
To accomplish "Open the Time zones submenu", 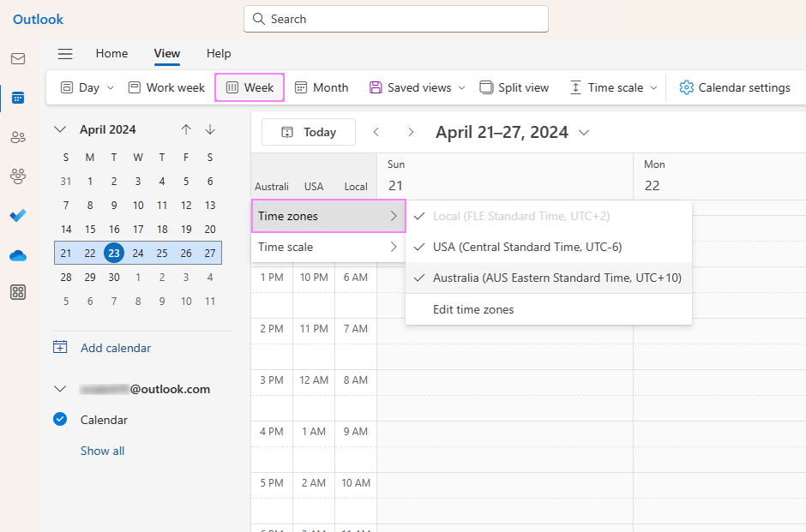I will pos(328,216).
